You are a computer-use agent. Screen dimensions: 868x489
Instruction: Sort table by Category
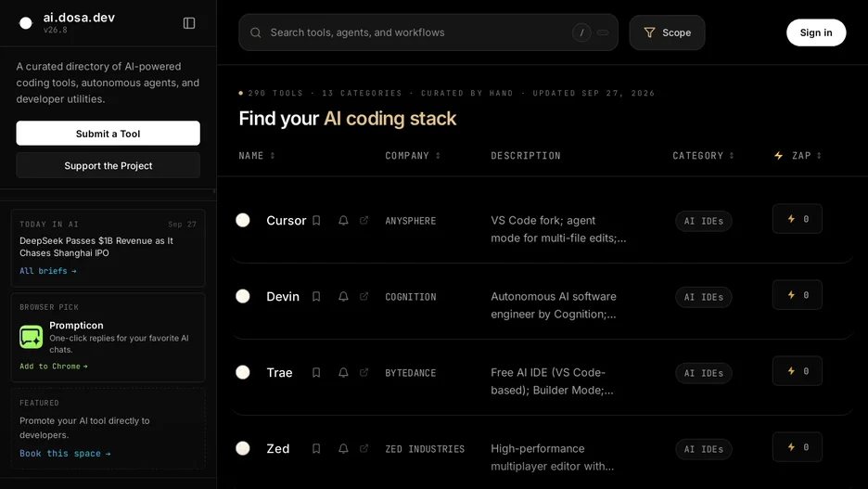703,156
